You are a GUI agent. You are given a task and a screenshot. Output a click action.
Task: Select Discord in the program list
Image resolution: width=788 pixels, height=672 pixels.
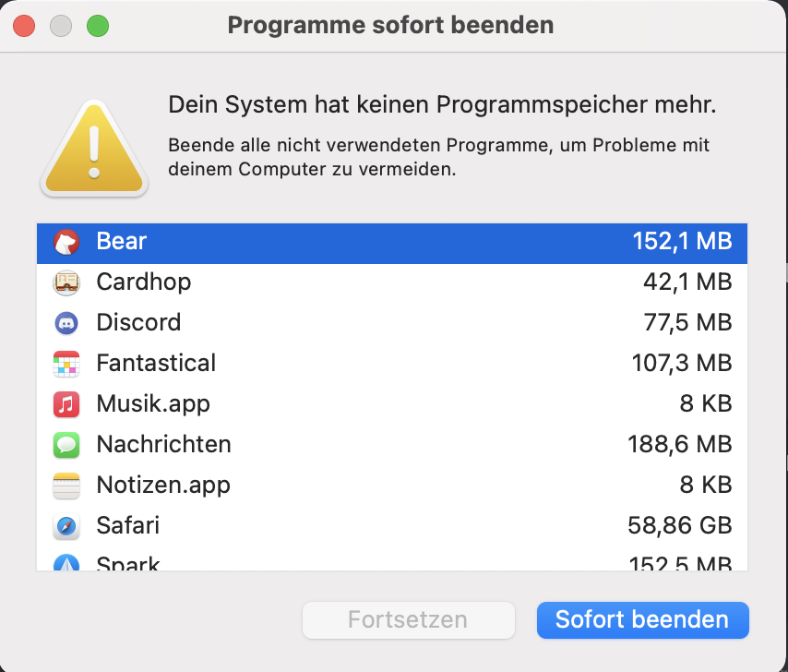[138, 323]
